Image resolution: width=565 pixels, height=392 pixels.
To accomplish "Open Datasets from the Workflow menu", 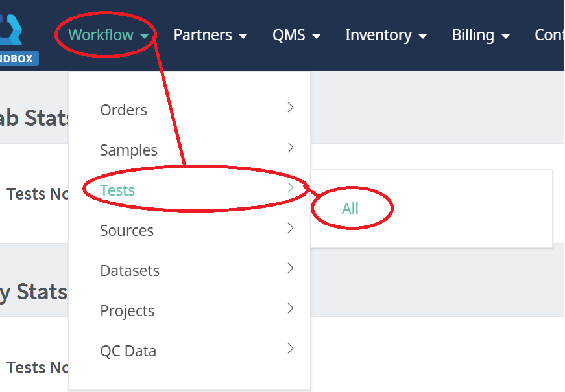I will [130, 271].
